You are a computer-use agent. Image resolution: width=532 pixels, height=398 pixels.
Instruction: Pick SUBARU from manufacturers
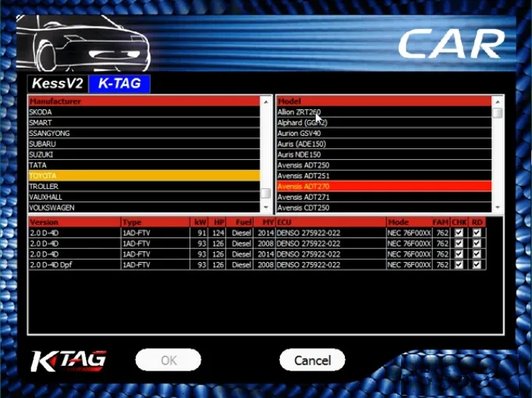(x=144, y=144)
